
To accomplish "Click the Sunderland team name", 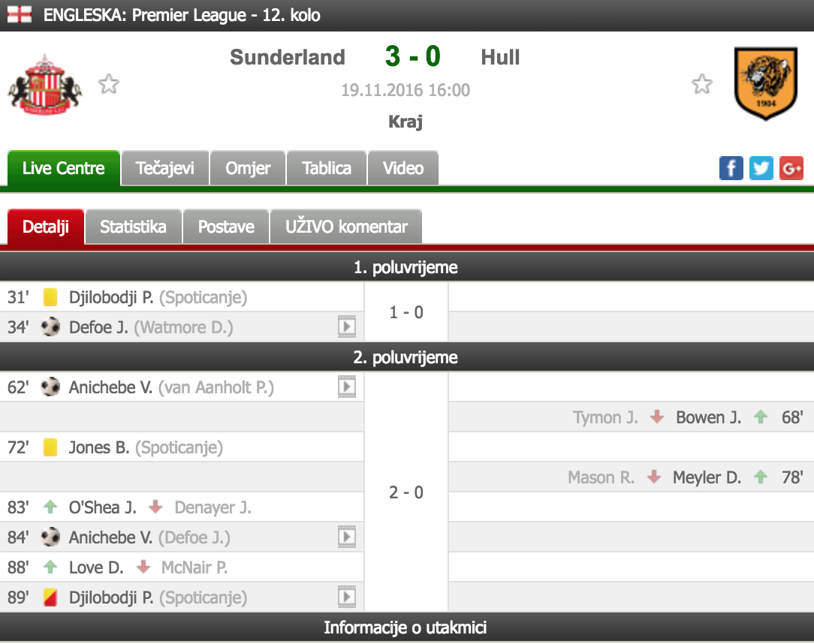I will pos(288,57).
